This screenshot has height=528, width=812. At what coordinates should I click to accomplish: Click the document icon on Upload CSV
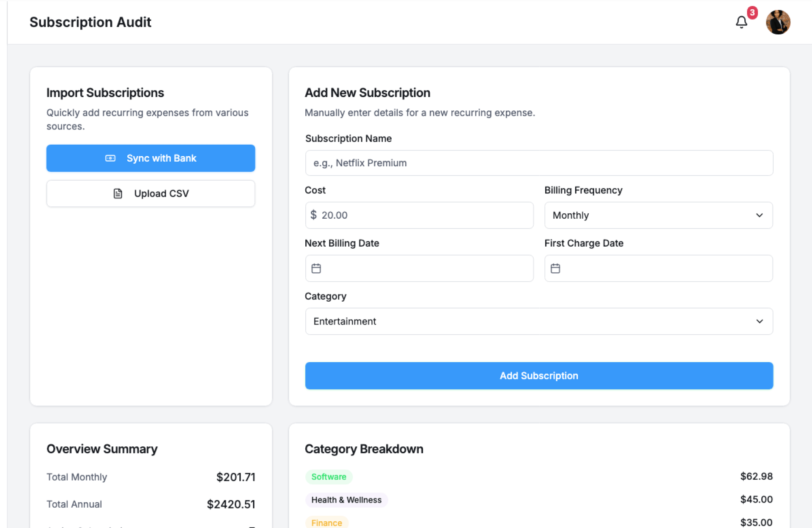point(118,193)
